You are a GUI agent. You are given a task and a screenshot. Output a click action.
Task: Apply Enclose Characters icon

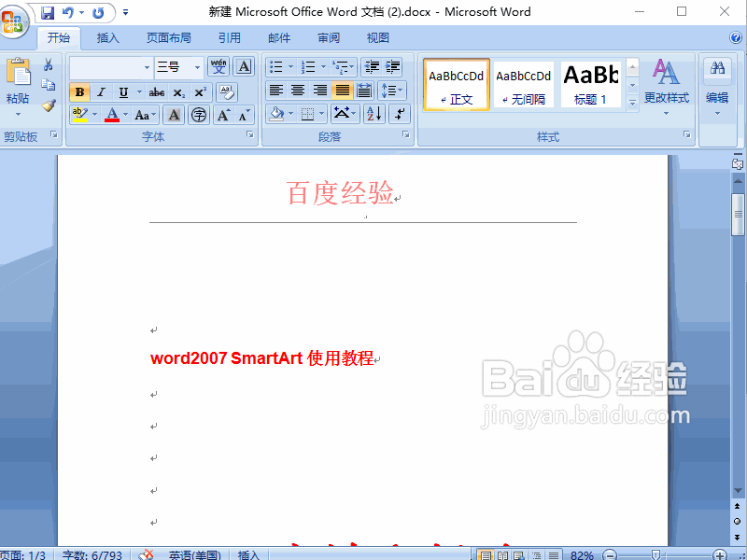pos(199,115)
